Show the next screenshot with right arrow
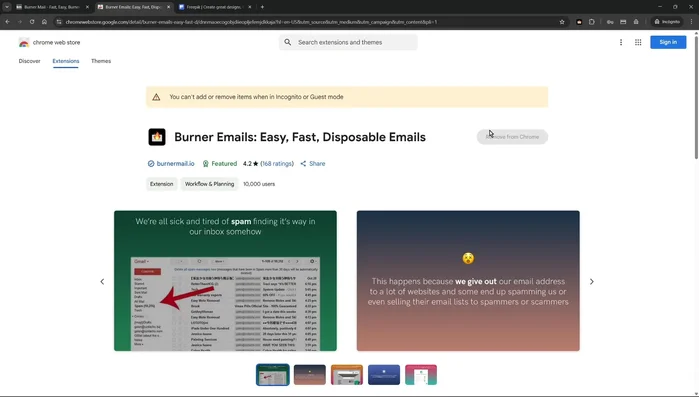The width and height of the screenshot is (699, 397). tap(592, 282)
